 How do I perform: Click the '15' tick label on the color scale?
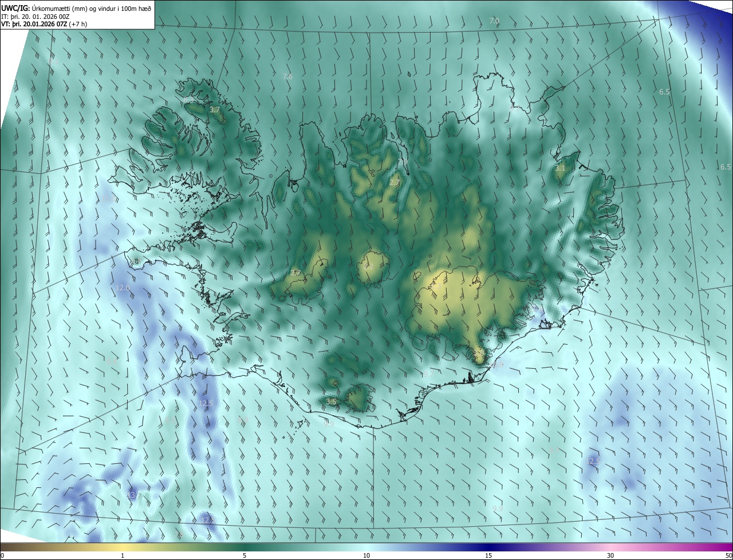(x=488, y=555)
